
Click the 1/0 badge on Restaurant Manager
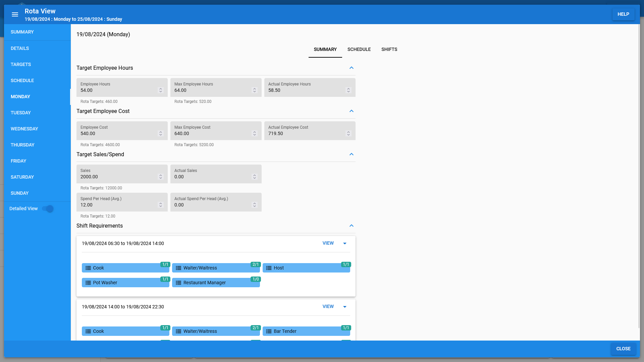[x=256, y=279]
